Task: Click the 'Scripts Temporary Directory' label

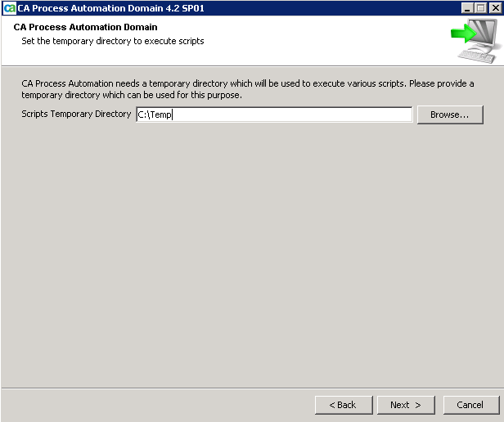Action: pyautogui.click(x=76, y=114)
